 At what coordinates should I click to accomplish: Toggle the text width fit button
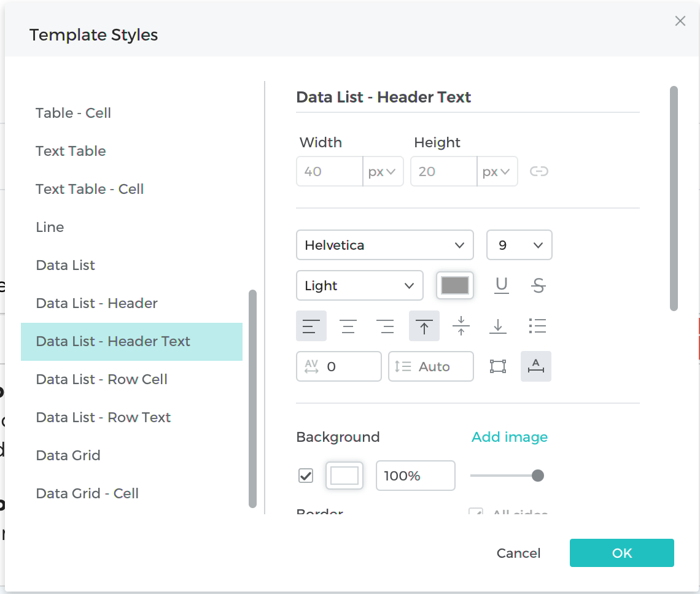click(x=536, y=366)
